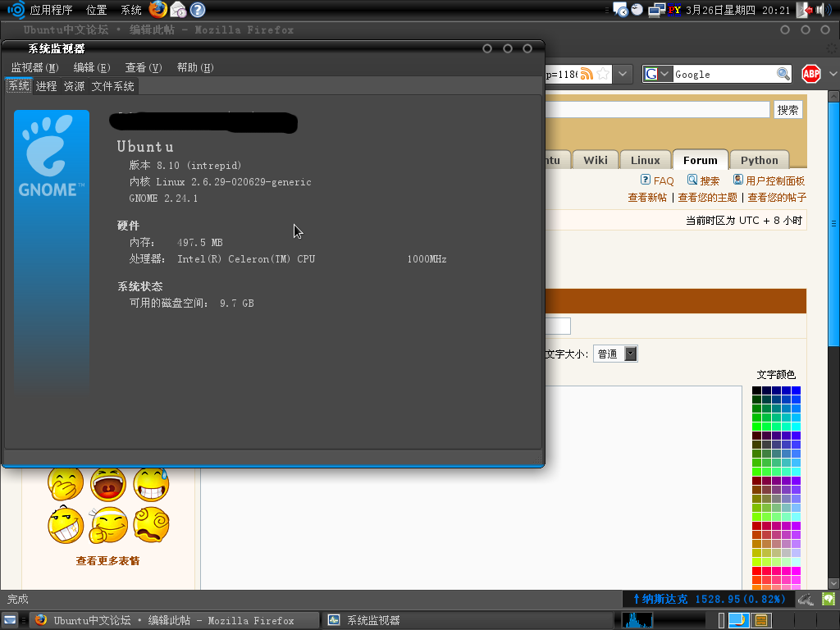Open the Python tab on the forum page

pos(759,160)
